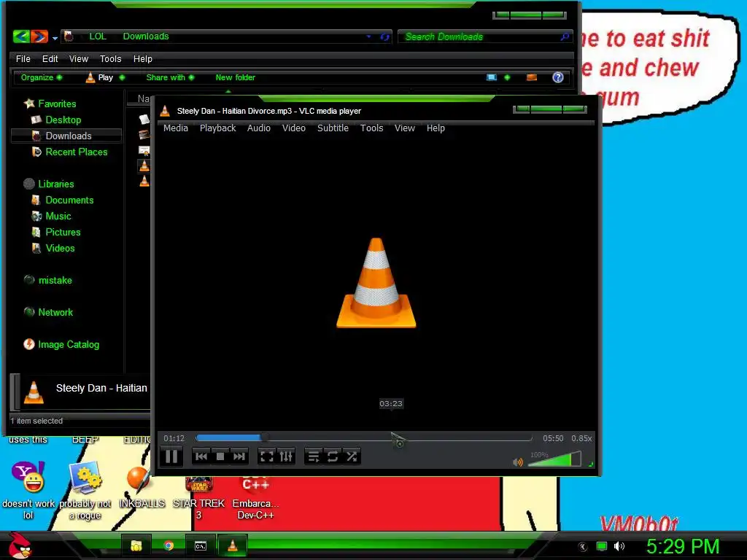This screenshot has height=560, width=747.
Task: Toggle VLC fullscreen mode
Action: [267, 456]
